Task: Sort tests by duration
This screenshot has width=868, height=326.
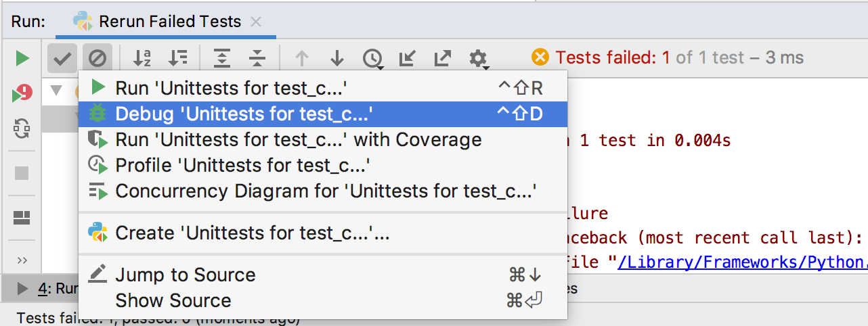Action: (x=178, y=58)
